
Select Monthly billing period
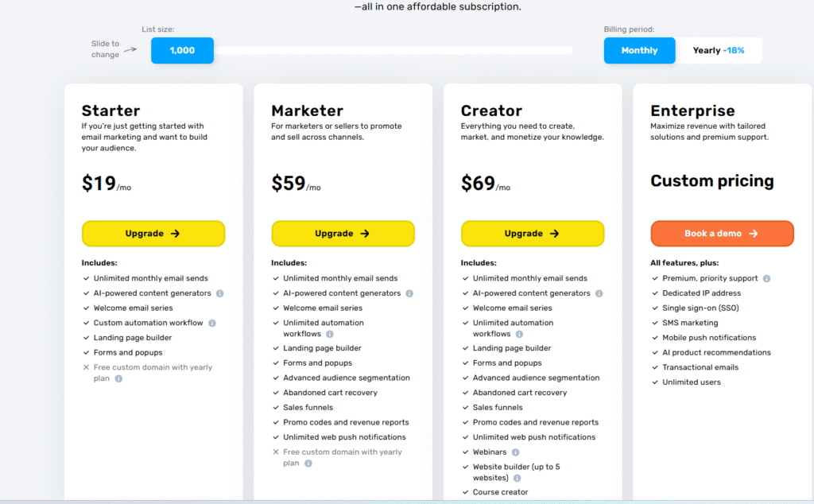point(640,50)
